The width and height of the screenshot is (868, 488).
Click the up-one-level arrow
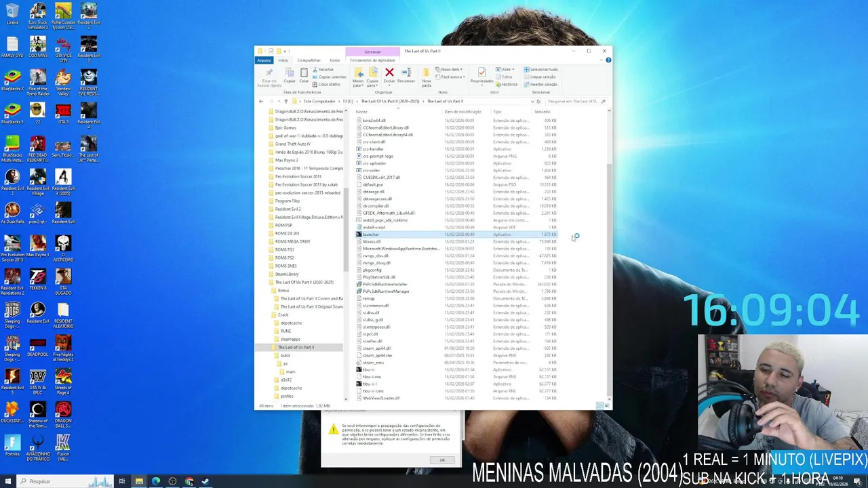click(285, 102)
